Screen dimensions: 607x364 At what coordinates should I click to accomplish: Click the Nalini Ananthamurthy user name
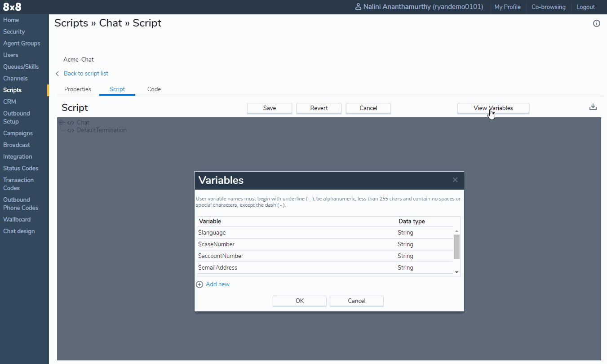[x=423, y=7]
